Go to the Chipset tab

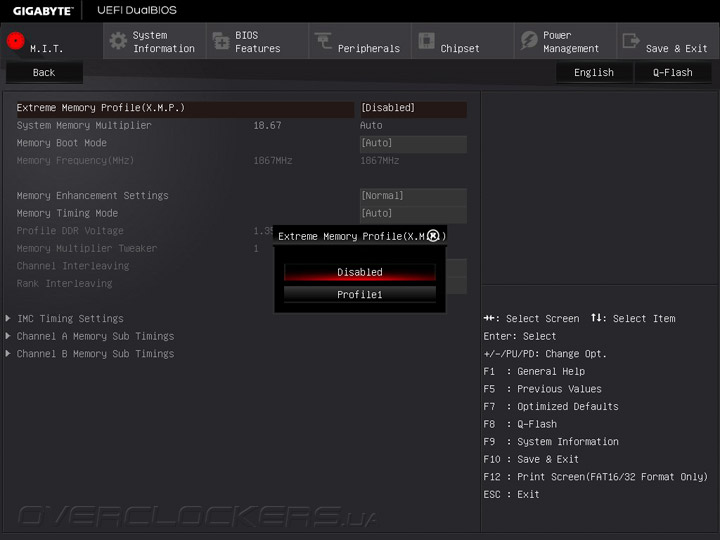462,41
